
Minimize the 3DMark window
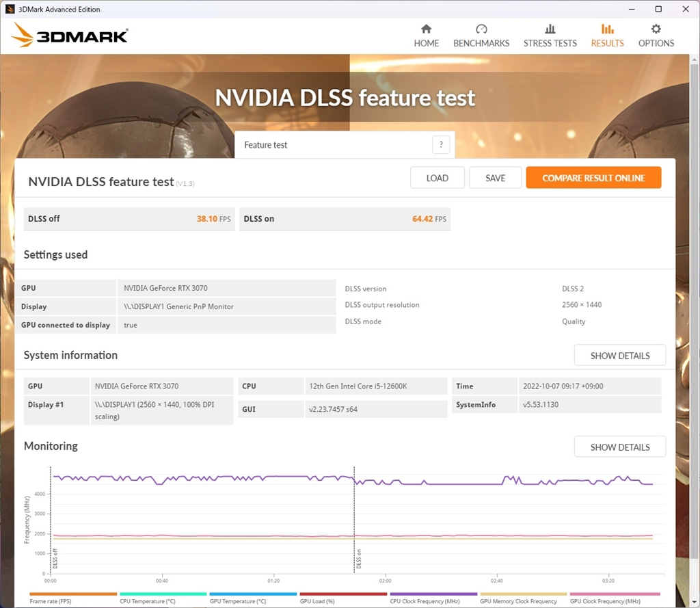pos(632,9)
